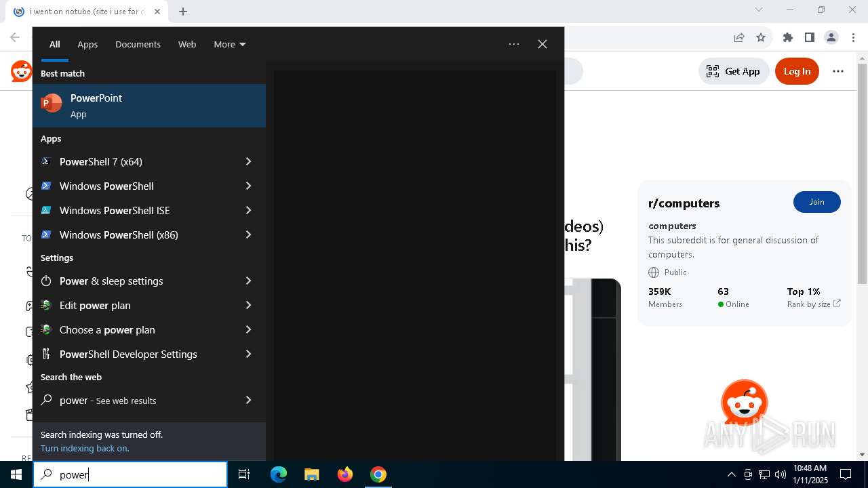Select Windows PowerShell (x86) entry
The image size is (868, 488).
[x=137, y=235]
